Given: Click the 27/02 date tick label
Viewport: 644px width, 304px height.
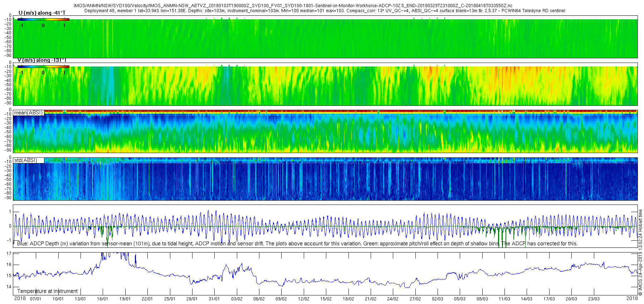Looking at the screenshot, I should (x=415, y=299).
